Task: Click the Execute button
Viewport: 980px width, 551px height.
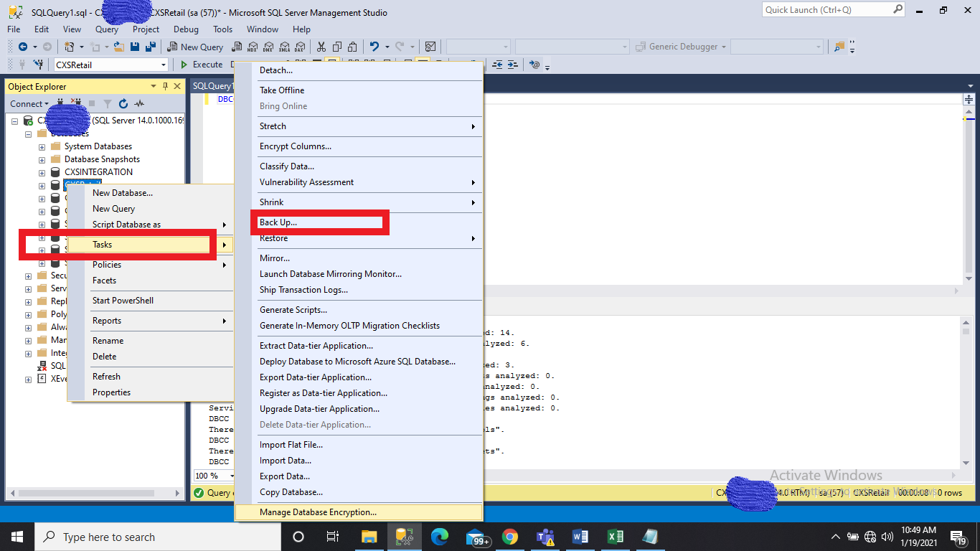Action: pyautogui.click(x=201, y=65)
